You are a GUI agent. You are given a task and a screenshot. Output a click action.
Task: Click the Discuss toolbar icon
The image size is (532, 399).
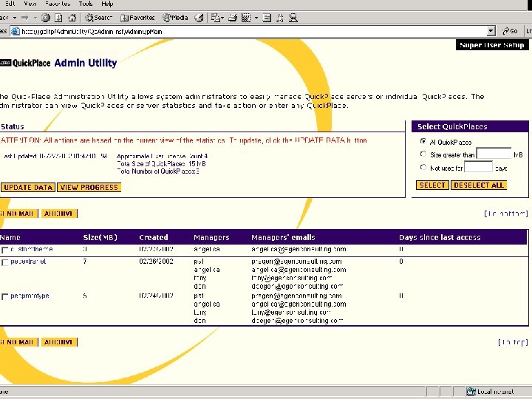[267, 18]
